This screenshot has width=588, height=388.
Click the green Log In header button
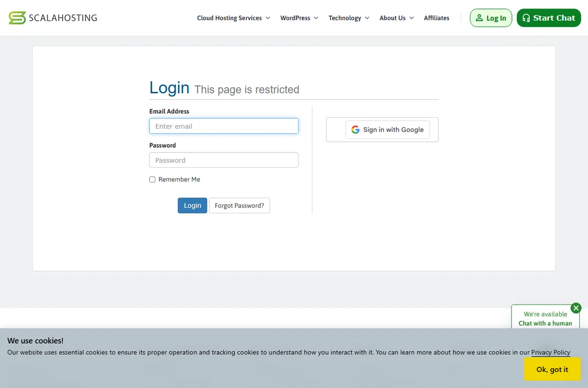(x=491, y=18)
